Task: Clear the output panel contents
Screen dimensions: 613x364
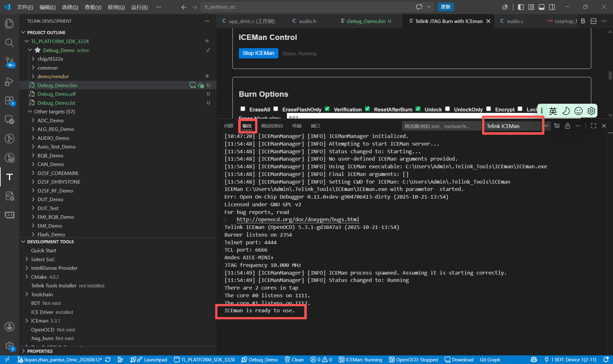Action: point(557,126)
